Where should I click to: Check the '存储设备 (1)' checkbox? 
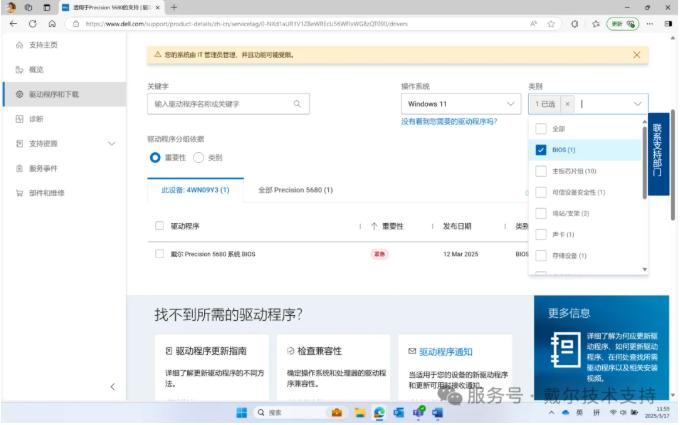pyautogui.click(x=541, y=256)
